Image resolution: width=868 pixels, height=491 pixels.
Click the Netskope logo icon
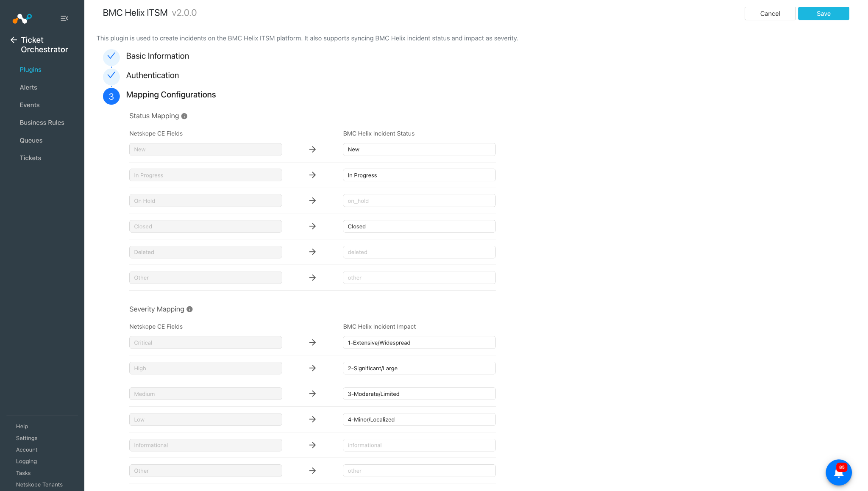22,19
